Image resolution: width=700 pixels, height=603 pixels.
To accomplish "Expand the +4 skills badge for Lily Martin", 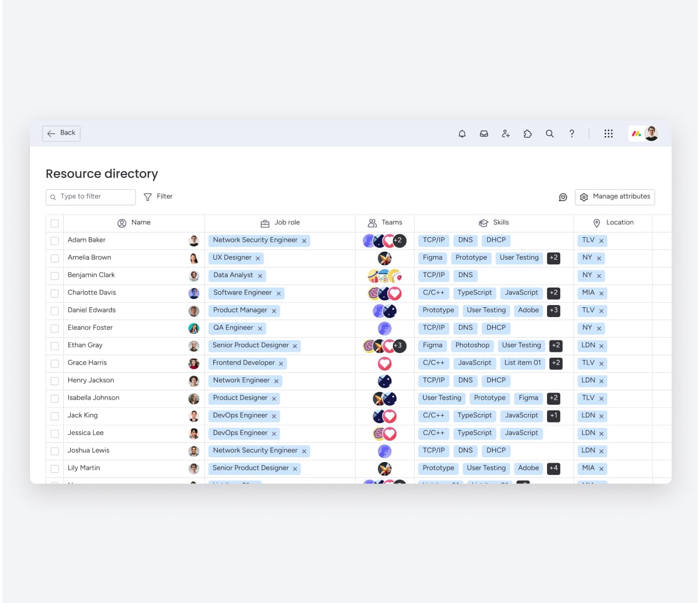I will [553, 468].
